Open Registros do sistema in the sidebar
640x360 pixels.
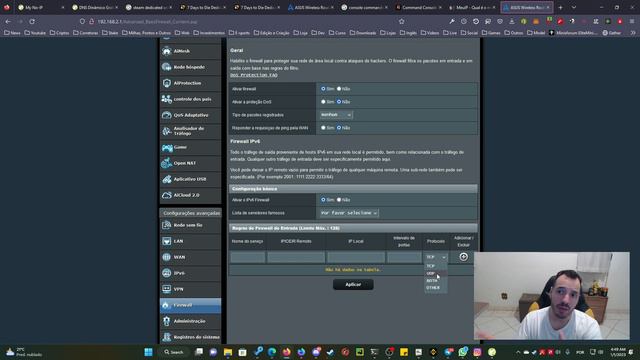(x=190, y=337)
